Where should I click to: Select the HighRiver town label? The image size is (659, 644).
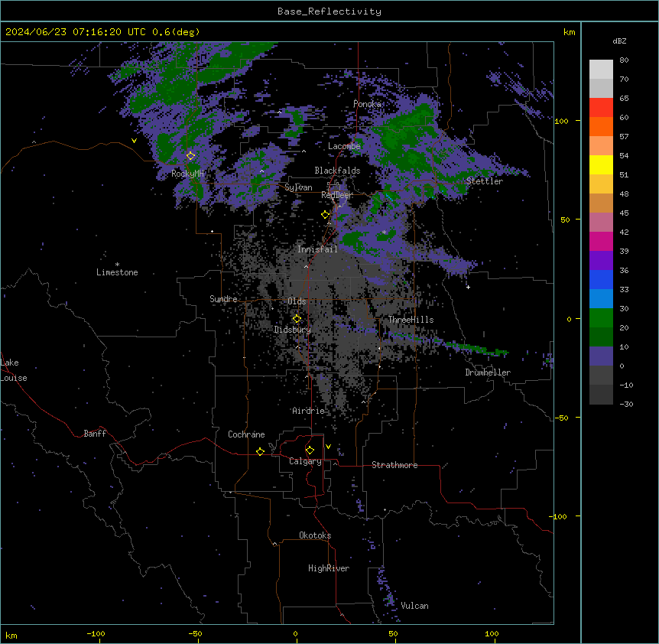[x=329, y=568]
